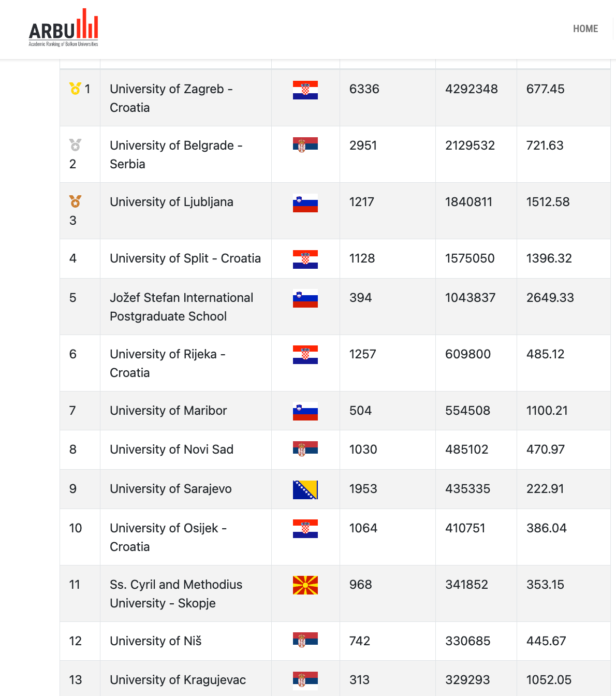
Task: Click the silver medal icon for rank 2
Action: pyautogui.click(x=75, y=144)
